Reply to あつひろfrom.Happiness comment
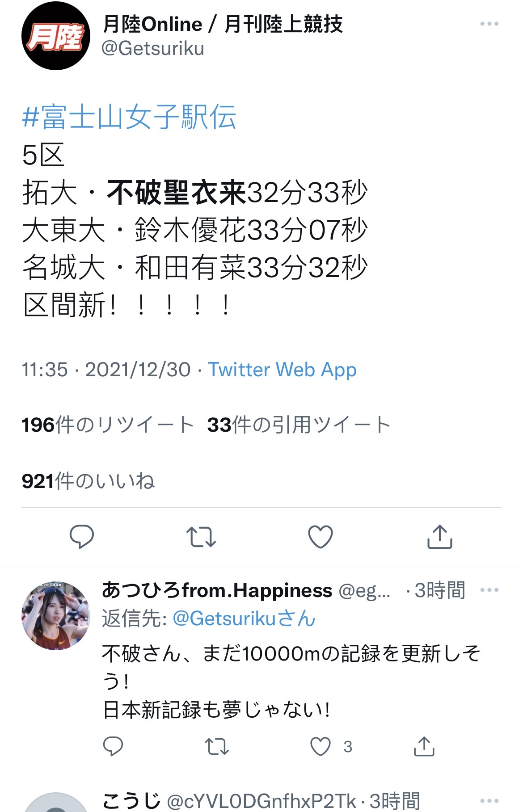The image size is (523, 812). [113, 746]
